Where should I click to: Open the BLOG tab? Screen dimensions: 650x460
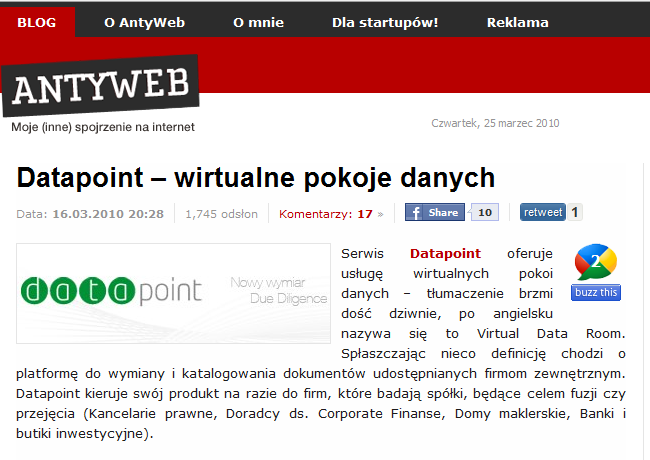(37, 22)
